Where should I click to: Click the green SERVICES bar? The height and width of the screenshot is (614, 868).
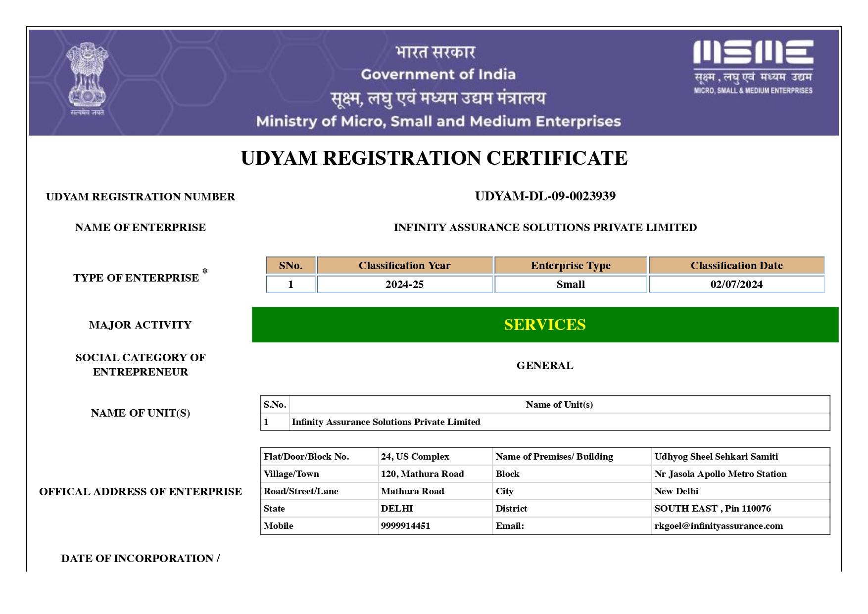coord(545,325)
